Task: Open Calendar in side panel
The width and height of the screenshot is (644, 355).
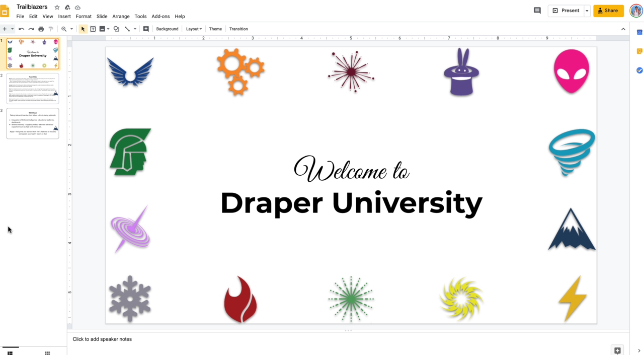Action: coord(639,32)
